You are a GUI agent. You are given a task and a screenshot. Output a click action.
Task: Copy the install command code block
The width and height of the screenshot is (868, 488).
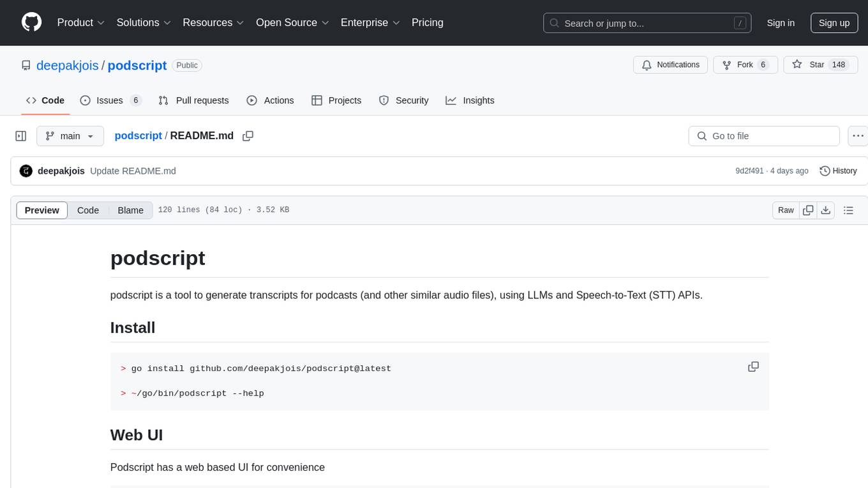click(x=754, y=367)
